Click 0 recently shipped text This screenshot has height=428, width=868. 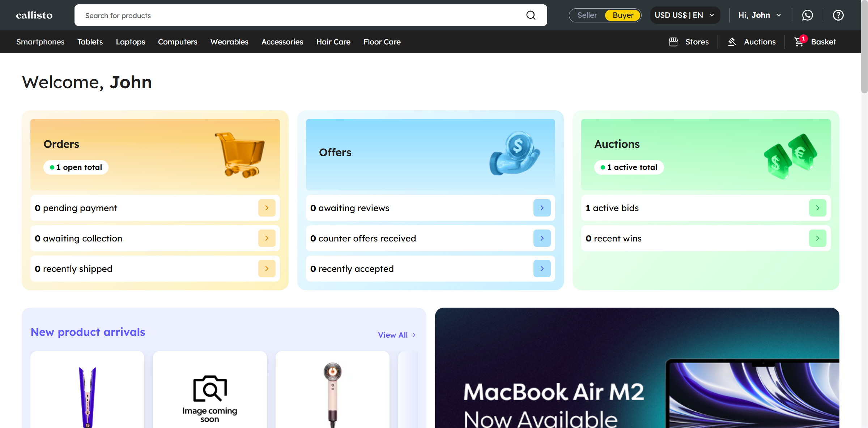(73, 269)
